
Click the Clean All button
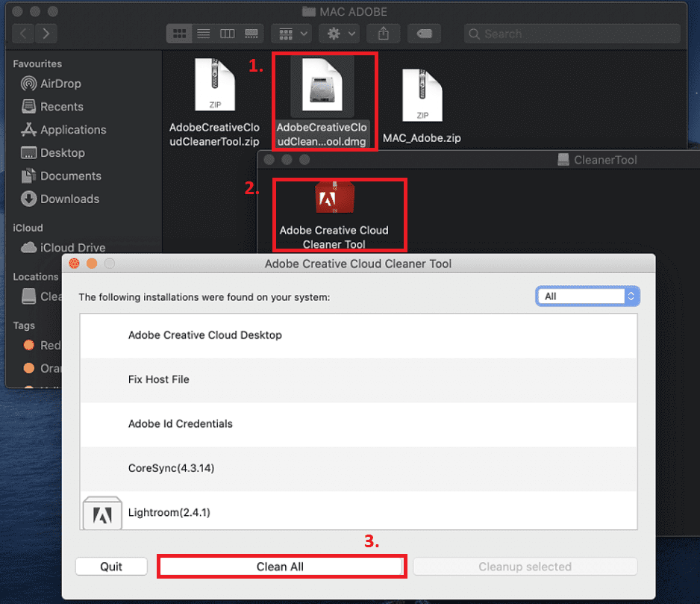(x=281, y=567)
